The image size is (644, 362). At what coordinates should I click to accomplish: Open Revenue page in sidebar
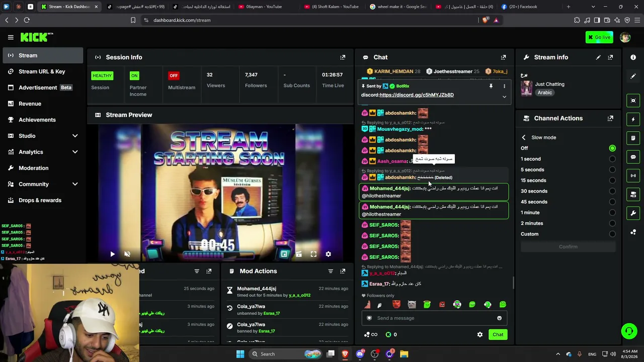(x=43, y=104)
